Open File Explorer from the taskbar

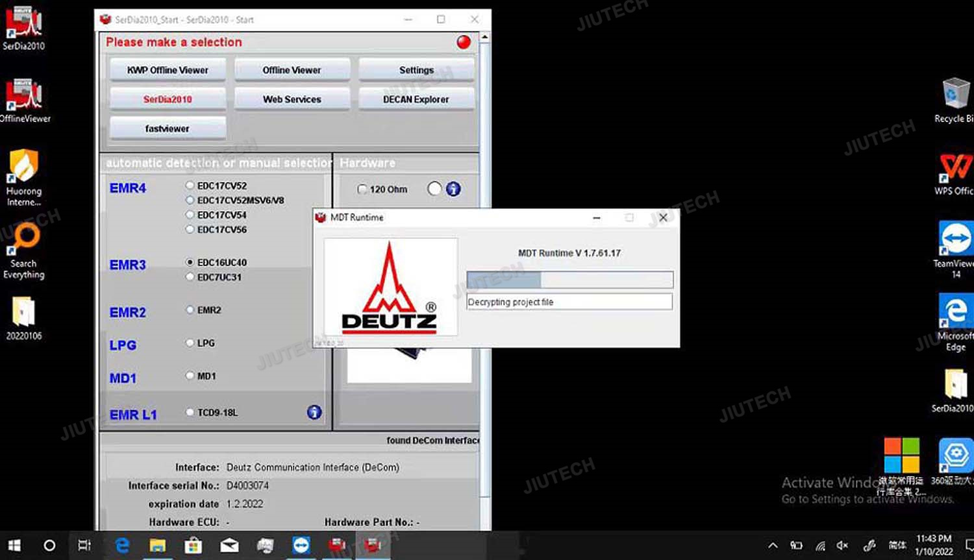pos(158,546)
